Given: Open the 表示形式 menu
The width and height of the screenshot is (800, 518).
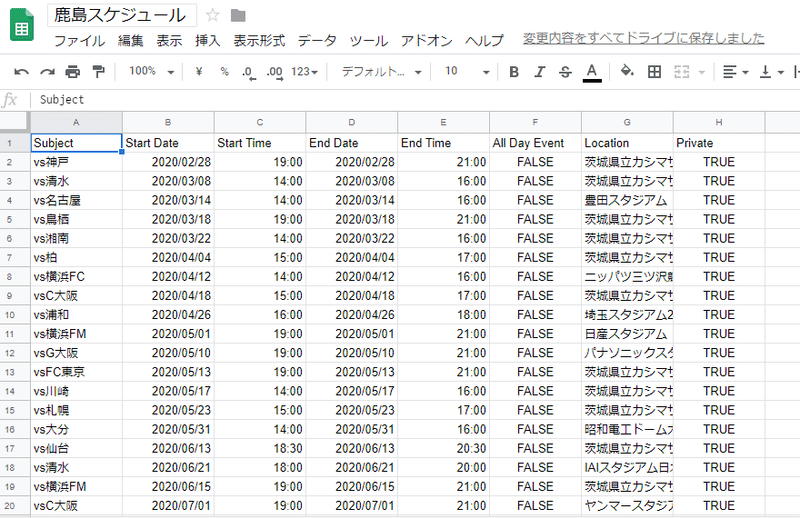Looking at the screenshot, I should click(259, 40).
